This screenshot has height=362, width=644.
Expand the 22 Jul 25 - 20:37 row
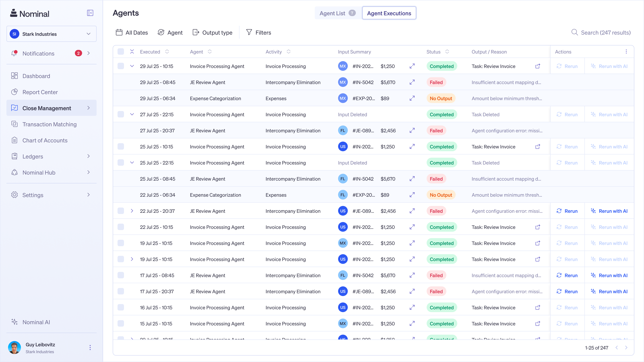tap(132, 211)
